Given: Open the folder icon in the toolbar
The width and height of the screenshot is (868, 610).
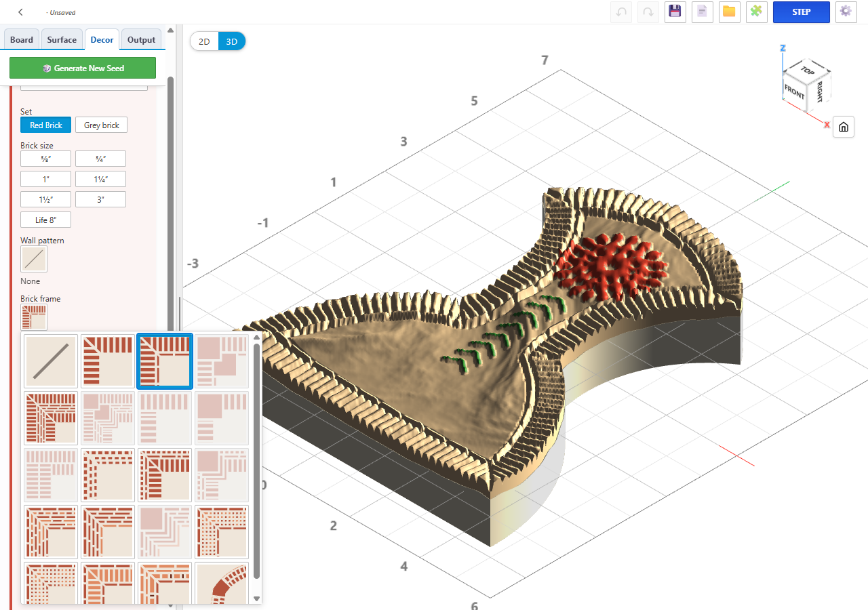Looking at the screenshot, I should pos(729,12).
